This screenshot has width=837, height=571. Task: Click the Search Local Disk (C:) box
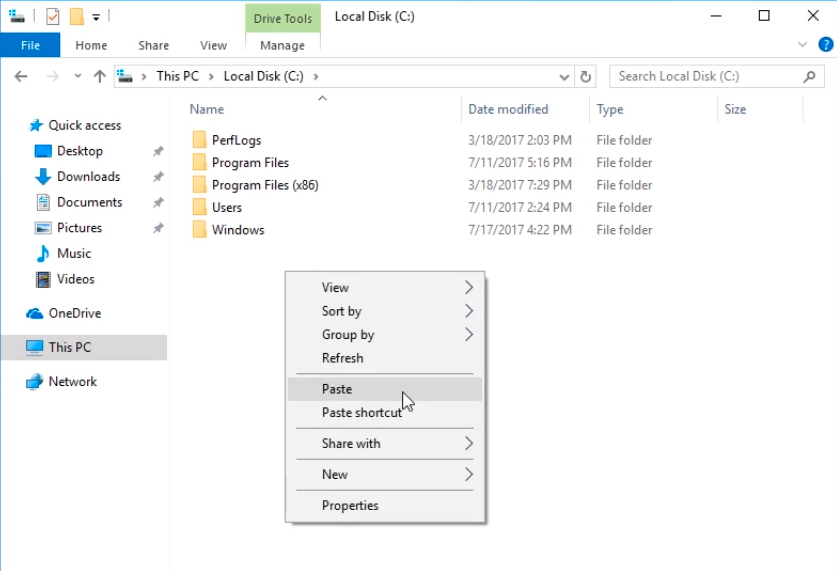coord(717,76)
